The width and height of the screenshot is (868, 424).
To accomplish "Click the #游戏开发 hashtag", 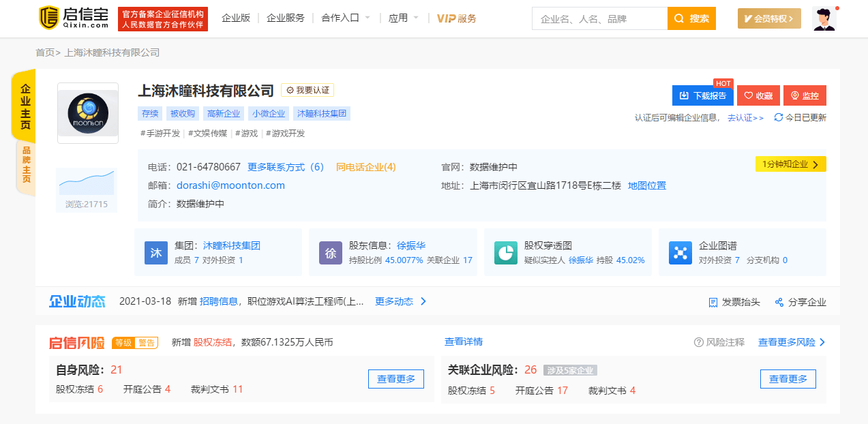I will click(286, 134).
